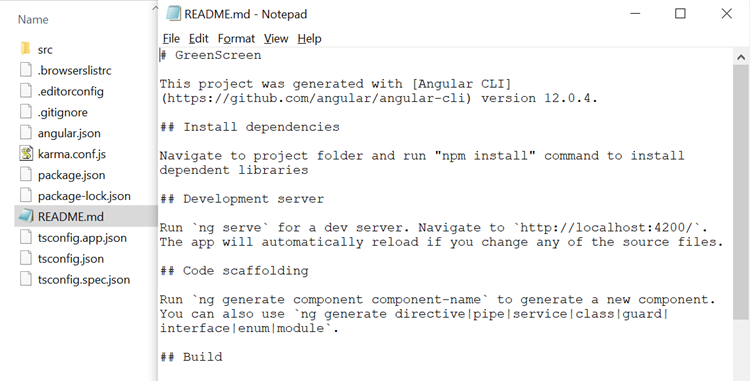The height and width of the screenshot is (381, 750).
Task: Click the README.md file icon in list
Action: tap(26, 216)
